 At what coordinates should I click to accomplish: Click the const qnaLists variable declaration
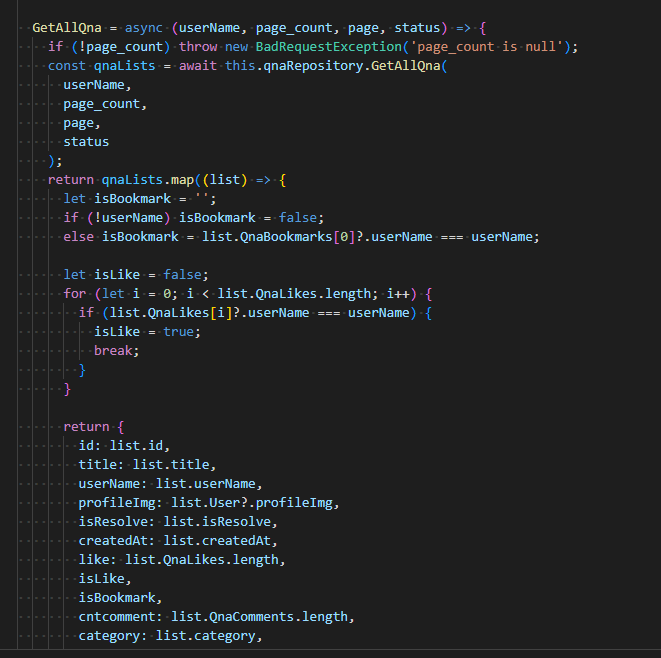(102, 66)
